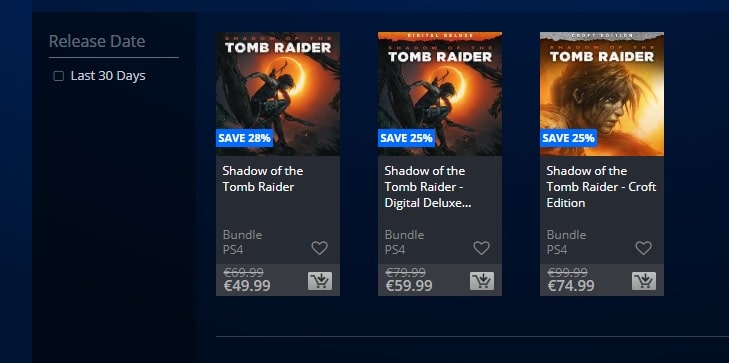Viewport: 729px width, 363px height.
Task: Enable the Last 30 Days checkbox
Action: (59, 76)
